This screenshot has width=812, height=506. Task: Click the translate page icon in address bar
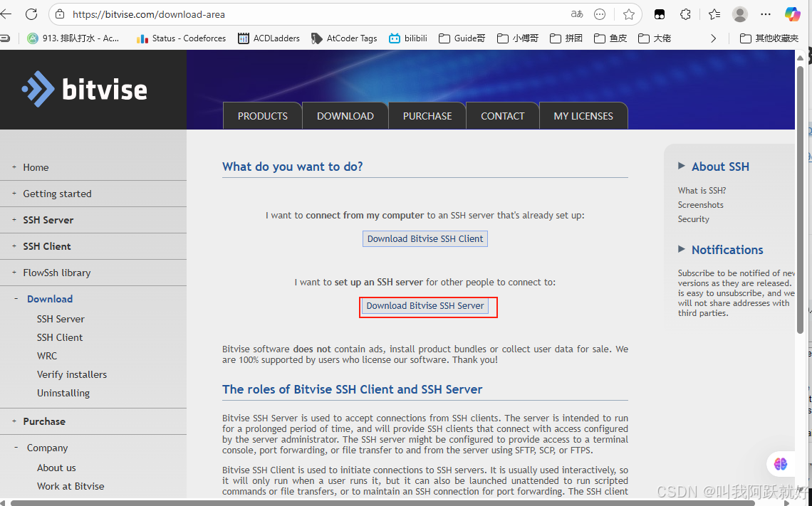[577, 14]
